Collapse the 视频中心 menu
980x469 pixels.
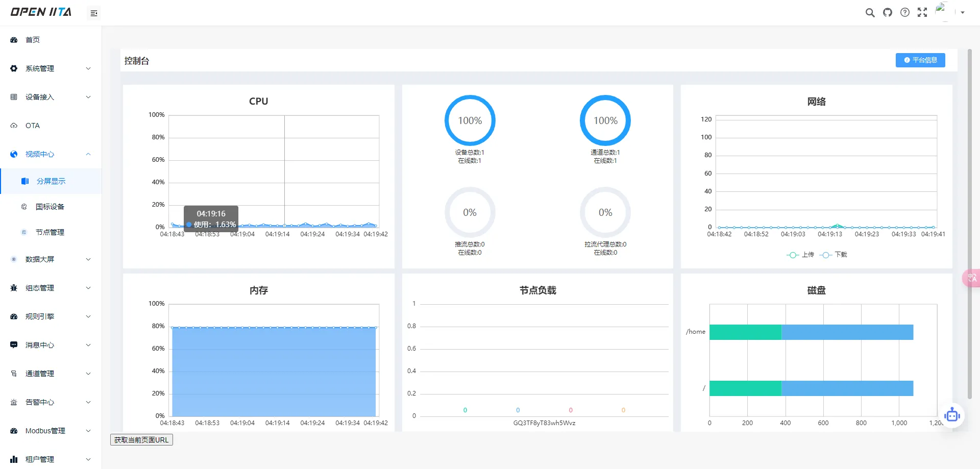(51, 154)
